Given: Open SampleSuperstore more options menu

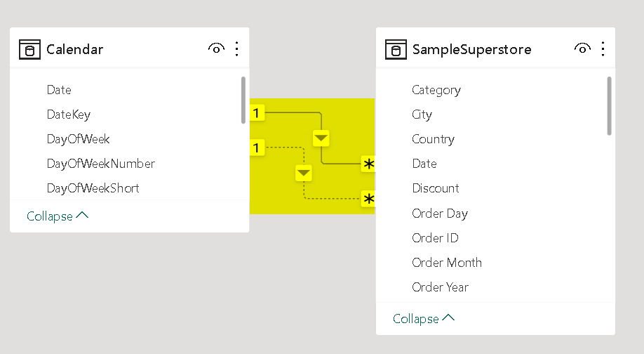Looking at the screenshot, I should tap(603, 48).
